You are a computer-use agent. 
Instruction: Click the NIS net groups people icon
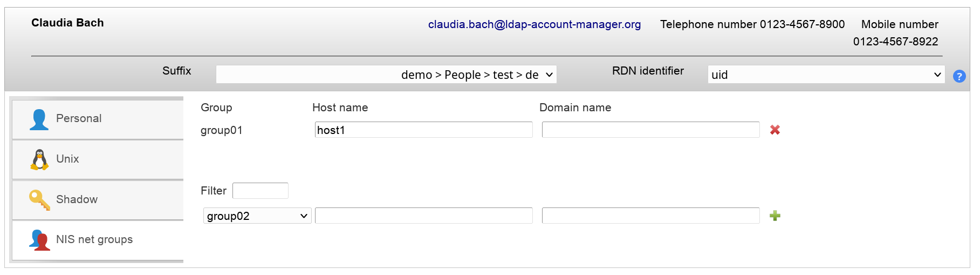39,239
